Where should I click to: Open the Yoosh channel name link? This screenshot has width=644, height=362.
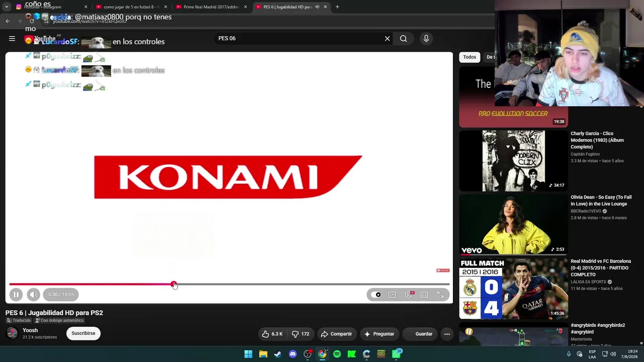(x=30, y=330)
